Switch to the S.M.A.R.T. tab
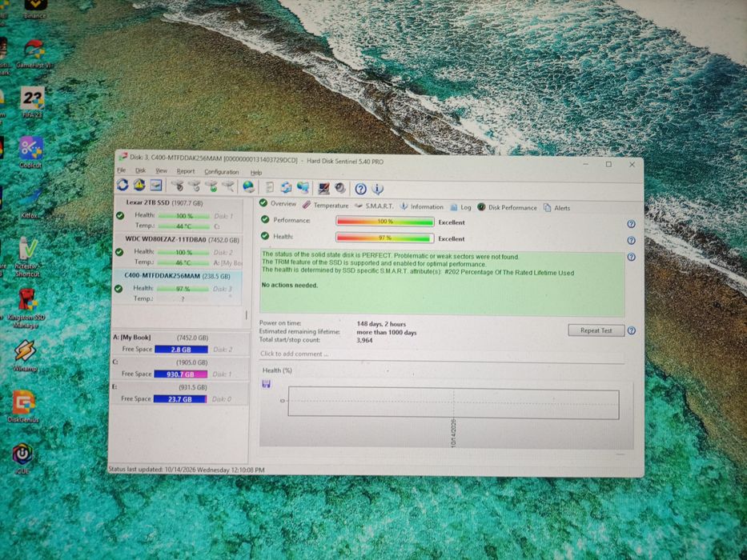This screenshot has height=560, width=747. point(374,206)
